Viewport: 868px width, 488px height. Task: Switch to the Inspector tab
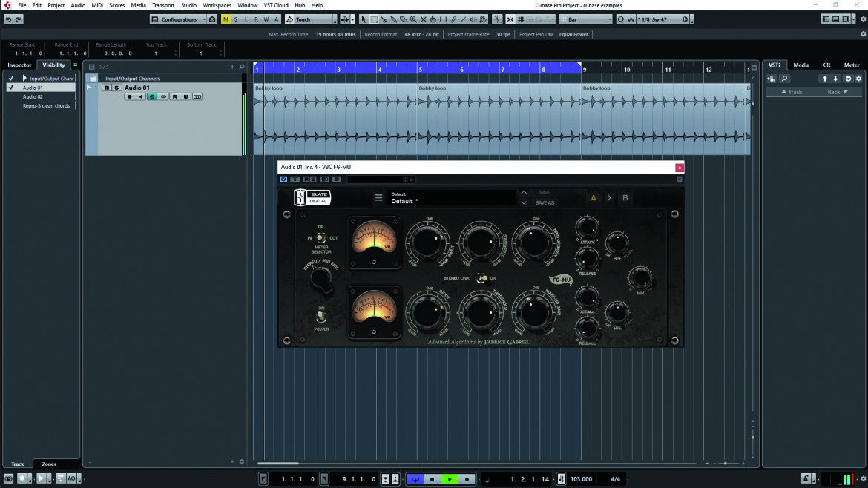click(x=19, y=65)
